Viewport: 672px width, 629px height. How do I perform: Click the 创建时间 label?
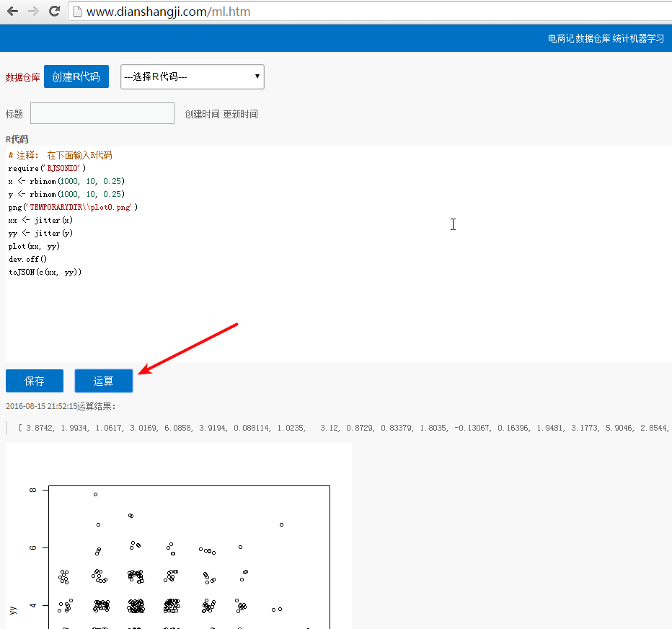(202, 114)
